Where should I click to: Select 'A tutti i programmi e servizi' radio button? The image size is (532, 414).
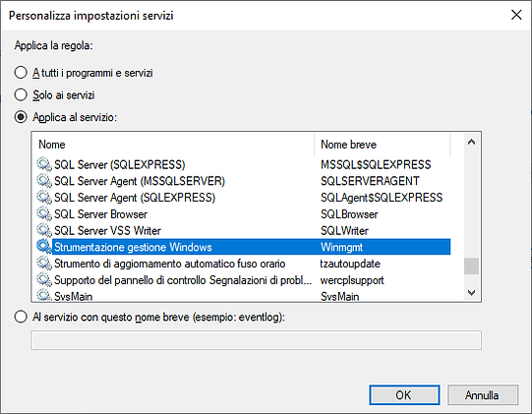click(21, 73)
